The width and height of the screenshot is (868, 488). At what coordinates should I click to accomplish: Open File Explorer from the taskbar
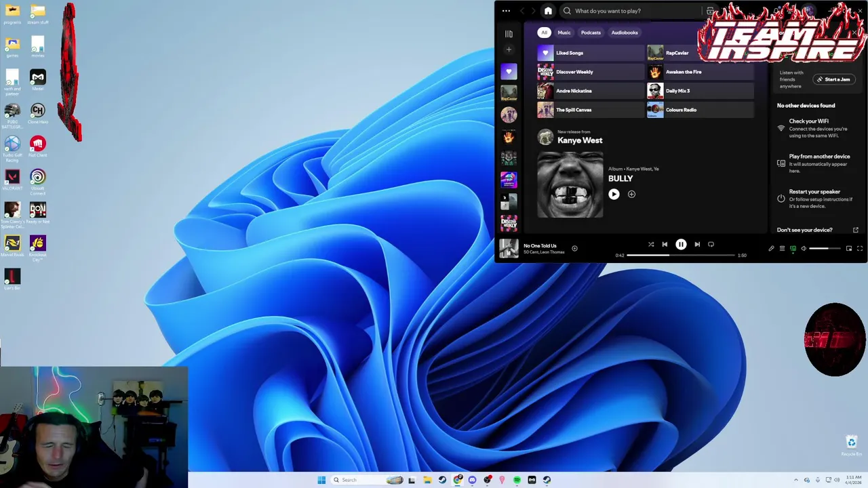(x=427, y=480)
